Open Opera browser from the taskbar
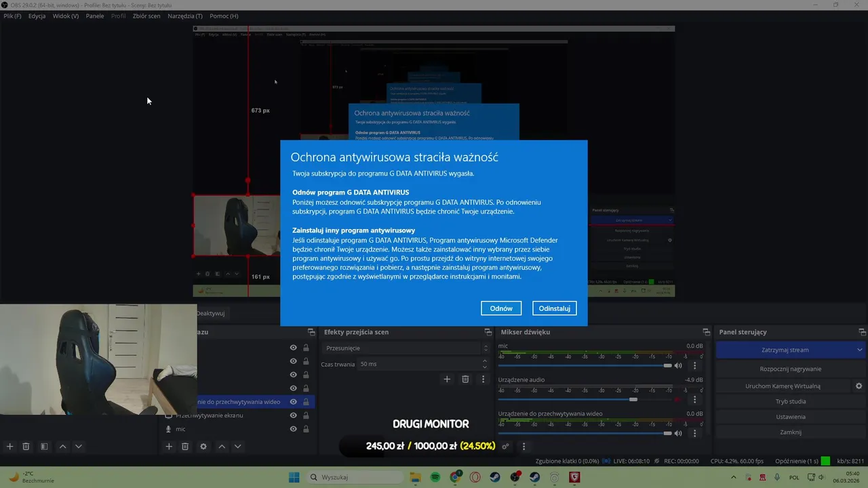 [475, 477]
